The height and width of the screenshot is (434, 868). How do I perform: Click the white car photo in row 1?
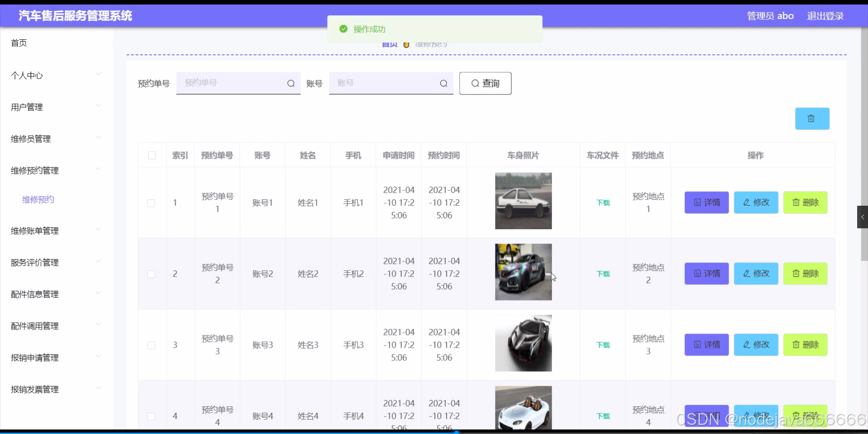[x=523, y=201]
